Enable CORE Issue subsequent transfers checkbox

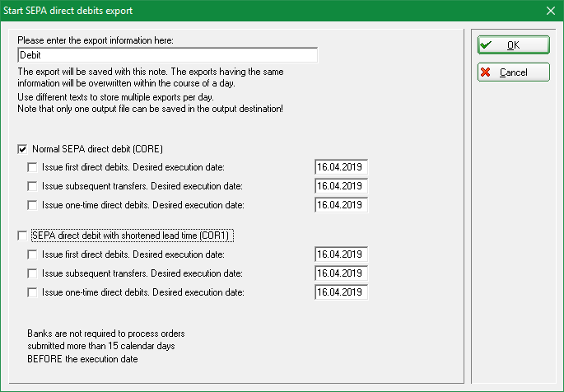point(32,186)
